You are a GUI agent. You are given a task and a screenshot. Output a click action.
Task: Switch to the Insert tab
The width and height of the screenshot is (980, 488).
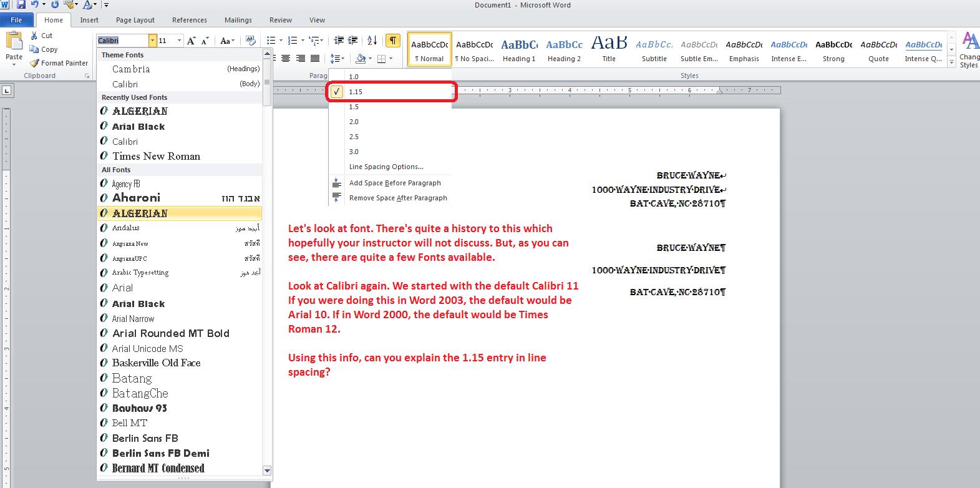pyautogui.click(x=89, y=20)
